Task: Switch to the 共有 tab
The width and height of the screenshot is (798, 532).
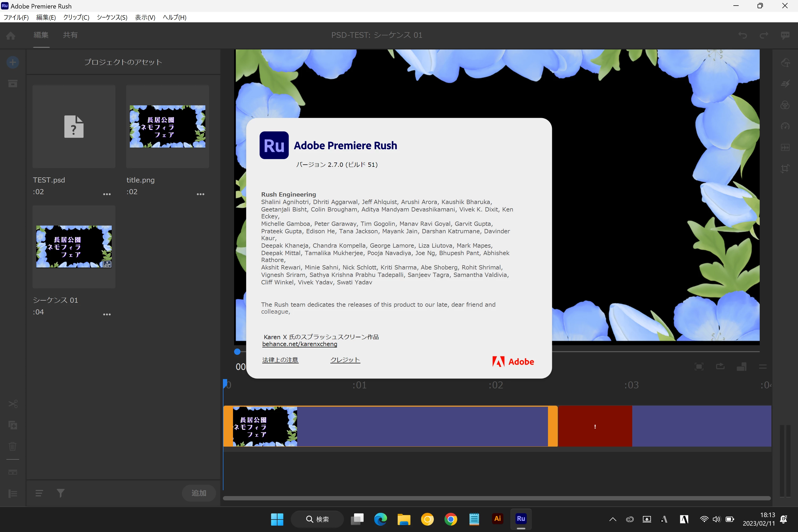Action: (x=70, y=35)
